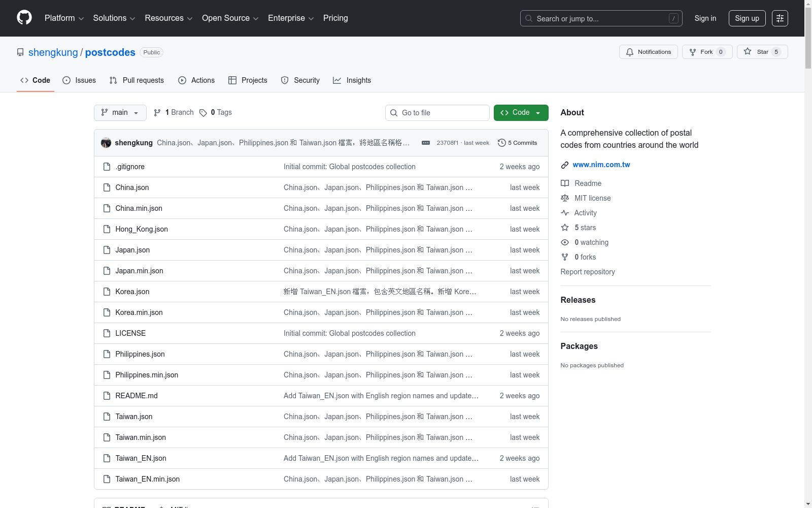
Task: Open the Korea.min.json file
Action: coord(139,312)
